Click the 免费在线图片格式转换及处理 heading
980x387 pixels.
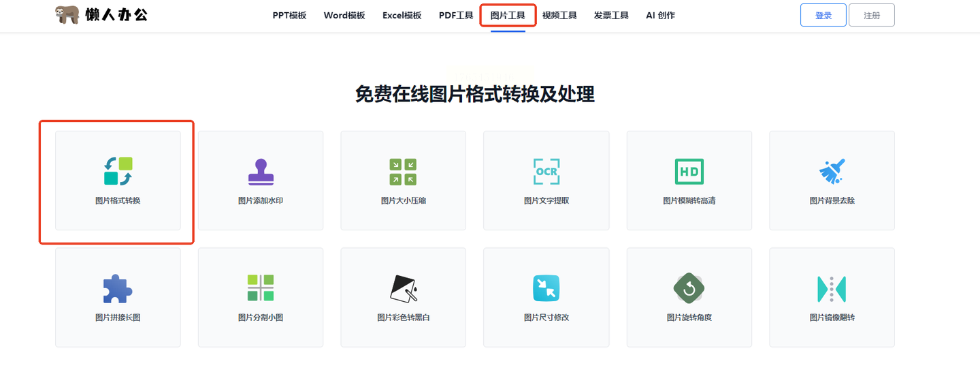pos(475,94)
